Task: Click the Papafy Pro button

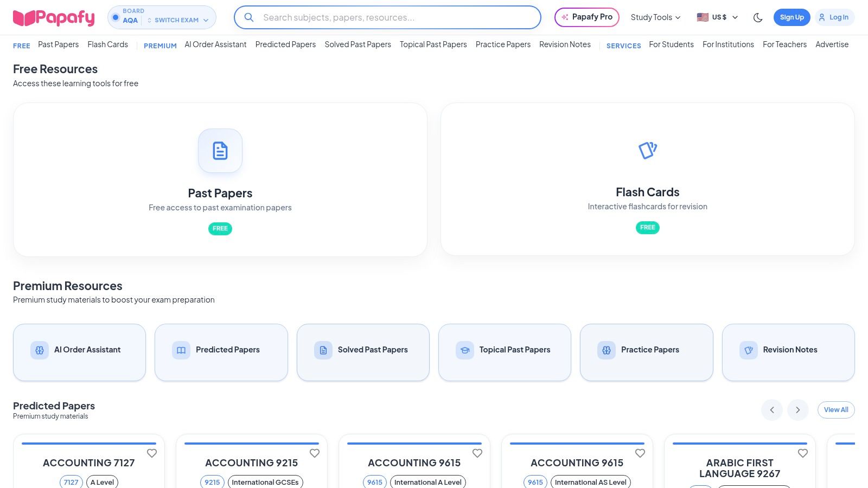Action: coord(587,17)
